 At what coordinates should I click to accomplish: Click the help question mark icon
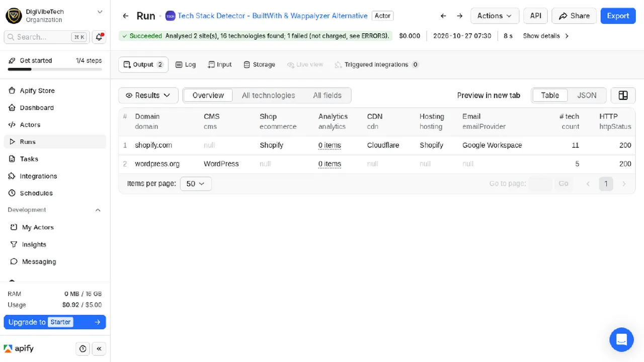[83, 349]
